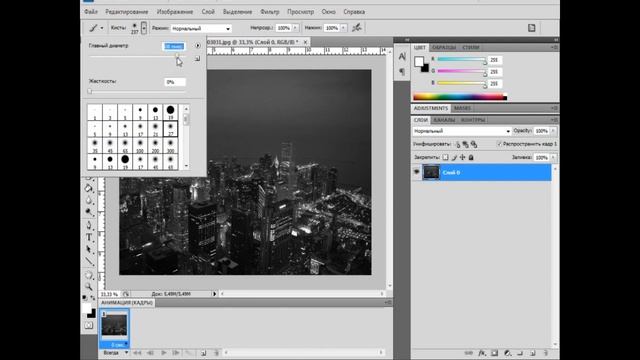Screen dimensions: 640x360
Task: Switch to the Каналы tab
Action: pos(444,120)
